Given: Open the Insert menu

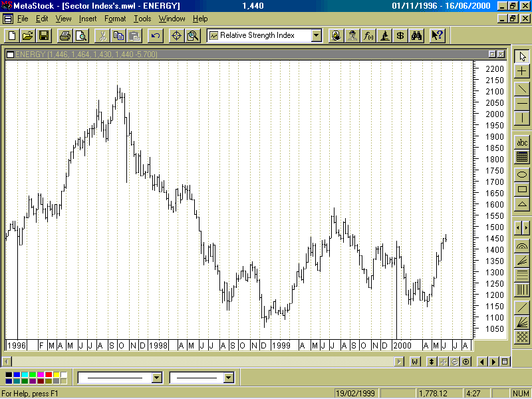Looking at the screenshot, I should click(88, 19).
